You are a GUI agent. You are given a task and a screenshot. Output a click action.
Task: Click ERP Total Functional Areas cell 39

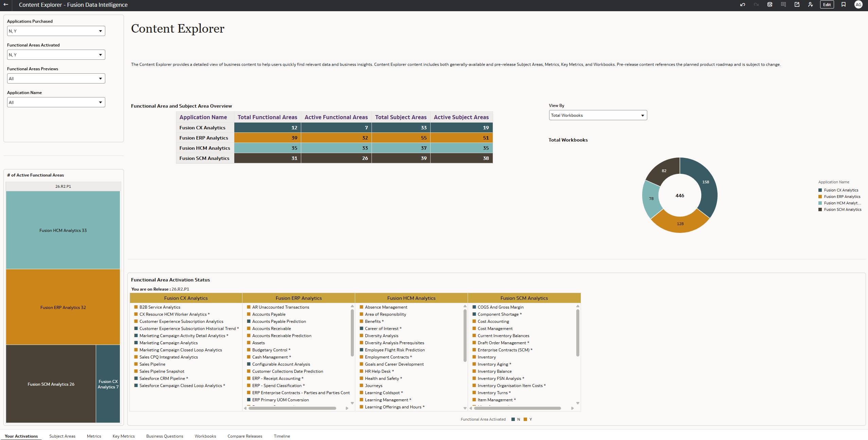point(267,138)
